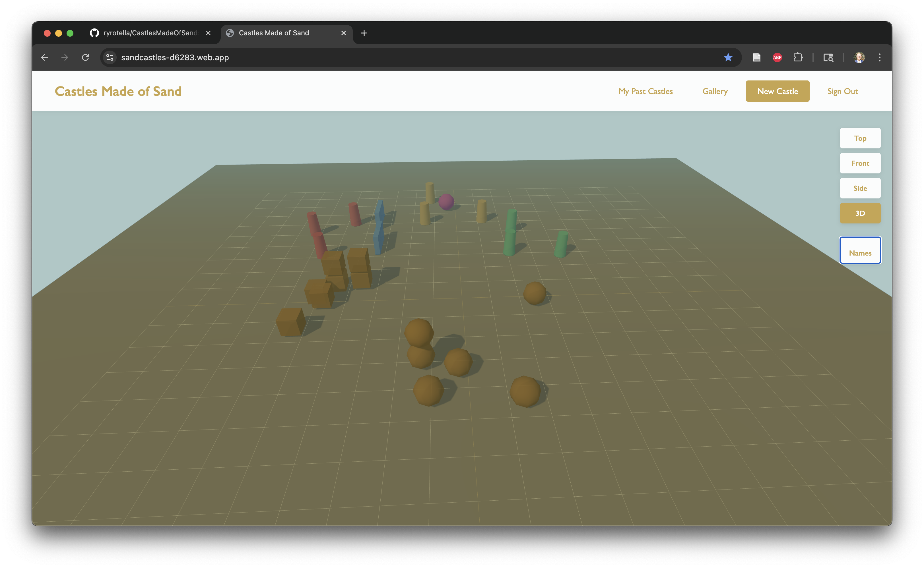Click the site settings icon in address bar
Image resolution: width=924 pixels, height=568 pixels.
110,57
